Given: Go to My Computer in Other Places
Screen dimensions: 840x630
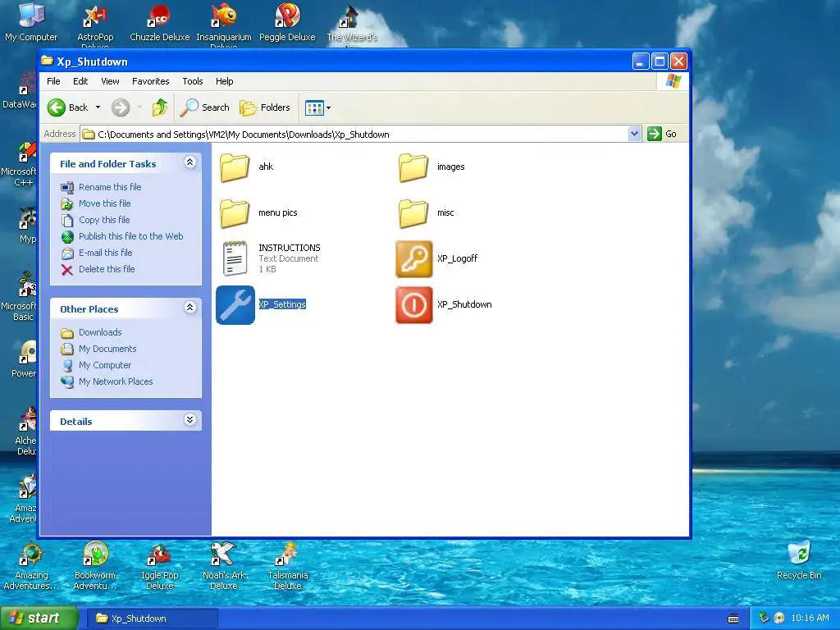Looking at the screenshot, I should pos(104,365).
